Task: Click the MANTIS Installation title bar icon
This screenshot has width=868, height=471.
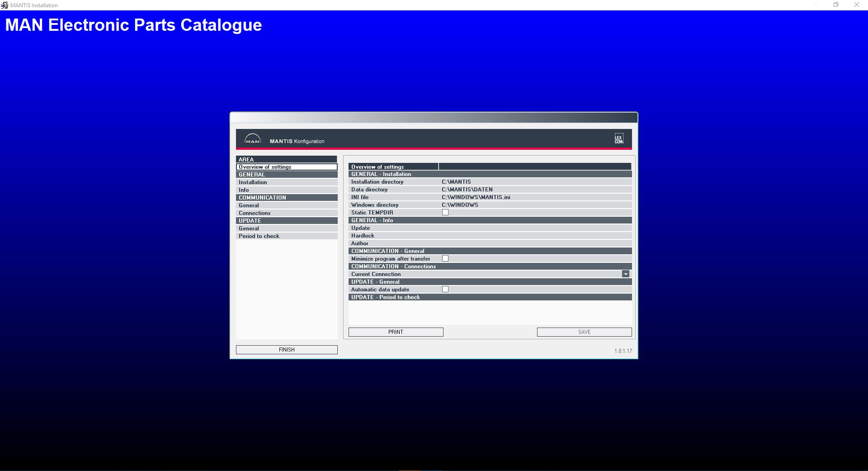Action: (x=5, y=5)
